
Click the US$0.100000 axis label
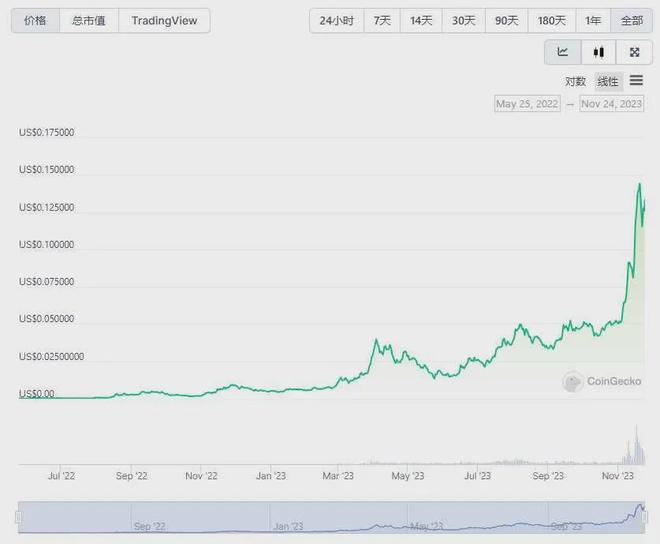tap(46, 244)
